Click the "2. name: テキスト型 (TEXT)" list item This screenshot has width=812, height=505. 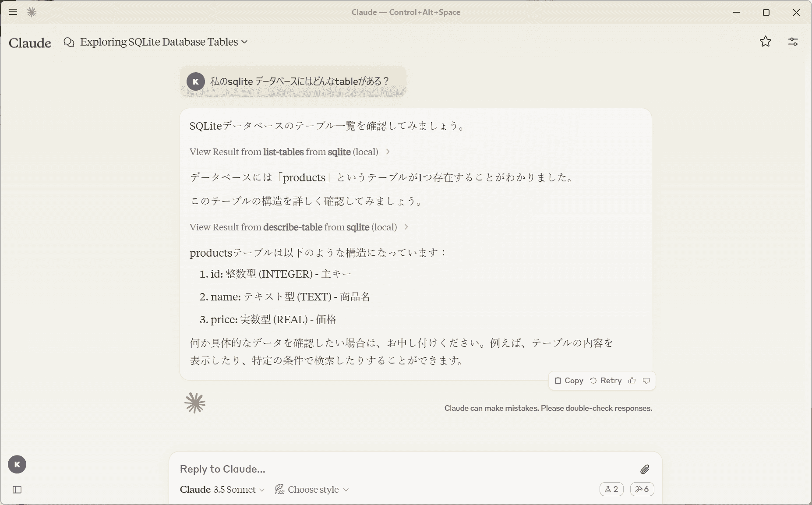click(x=285, y=297)
